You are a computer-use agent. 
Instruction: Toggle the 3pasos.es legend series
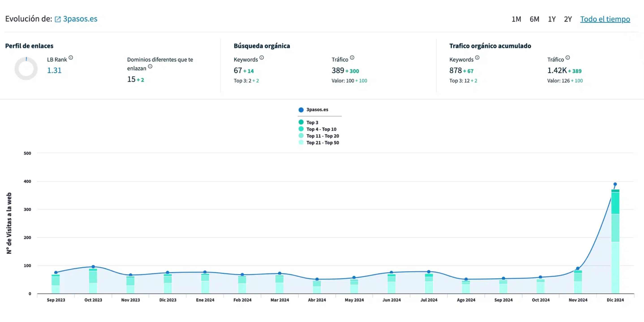[x=317, y=110]
